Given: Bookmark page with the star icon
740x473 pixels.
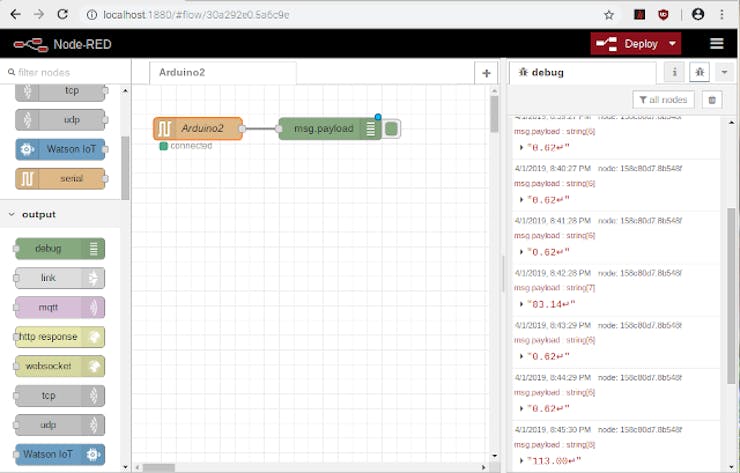Looking at the screenshot, I should (609, 15).
